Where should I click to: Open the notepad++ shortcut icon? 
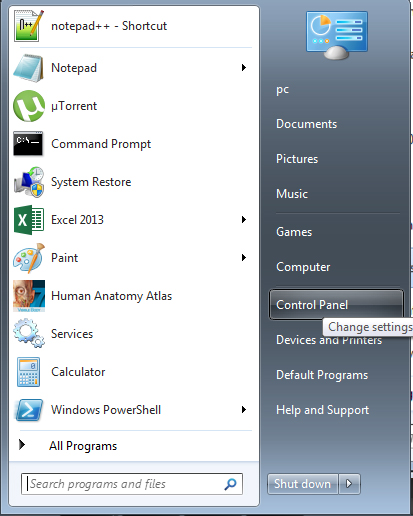(x=28, y=26)
